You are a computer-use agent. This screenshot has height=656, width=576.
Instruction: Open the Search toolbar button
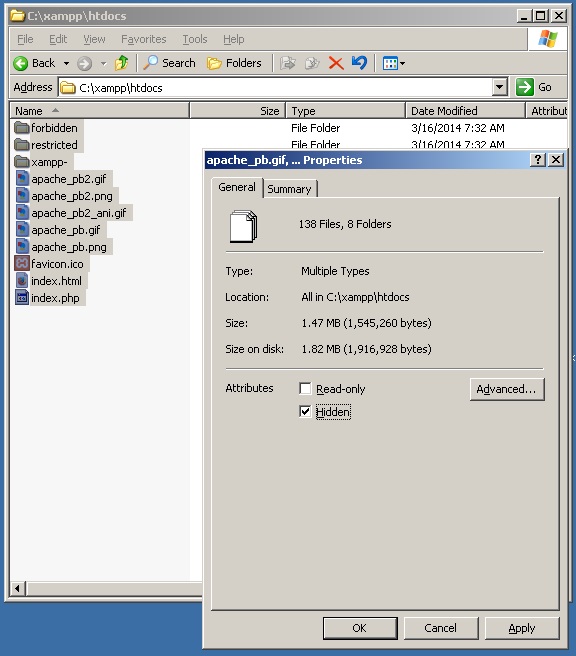pyautogui.click(x=169, y=63)
